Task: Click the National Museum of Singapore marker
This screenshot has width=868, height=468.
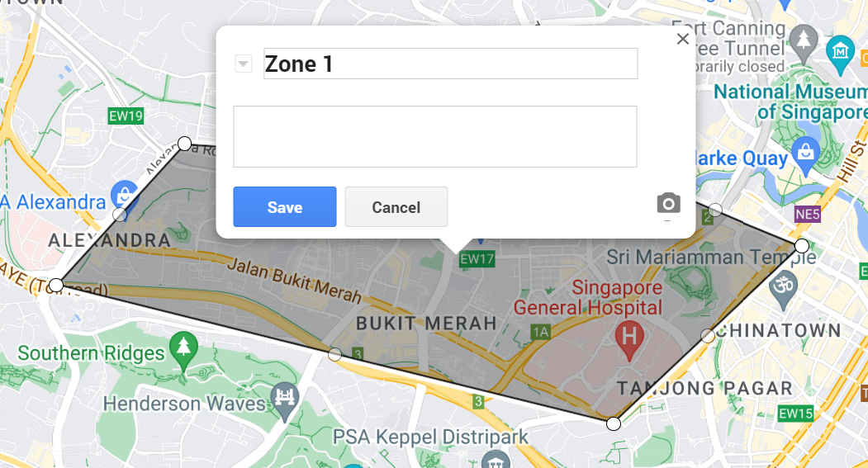Action: pyautogui.click(x=840, y=53)
